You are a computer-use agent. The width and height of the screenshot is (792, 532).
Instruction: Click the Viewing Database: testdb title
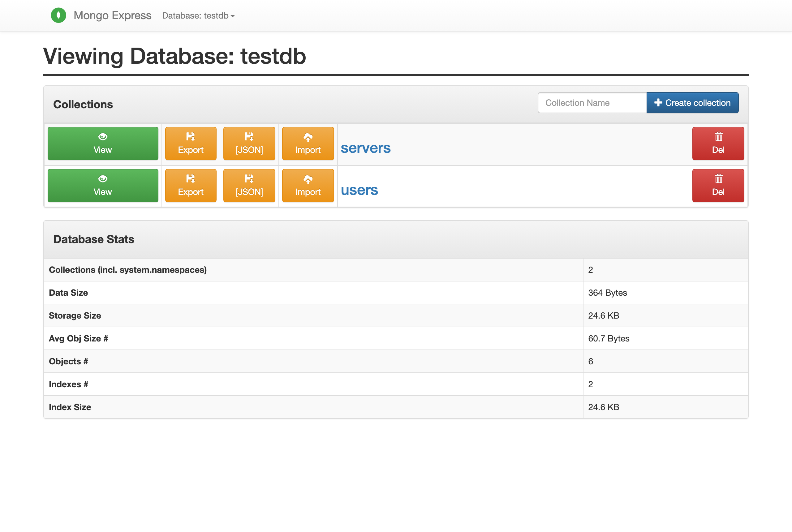point(174,56)
